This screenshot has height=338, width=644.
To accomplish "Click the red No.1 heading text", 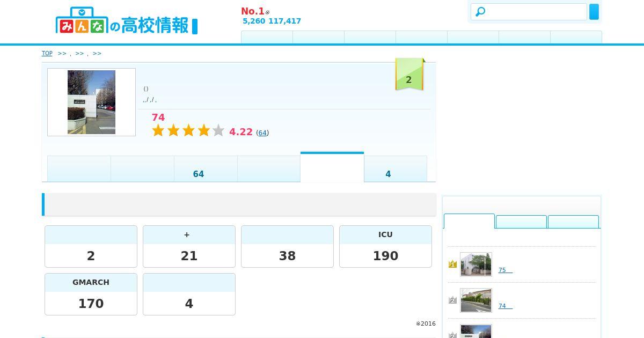I will point(253,11).
